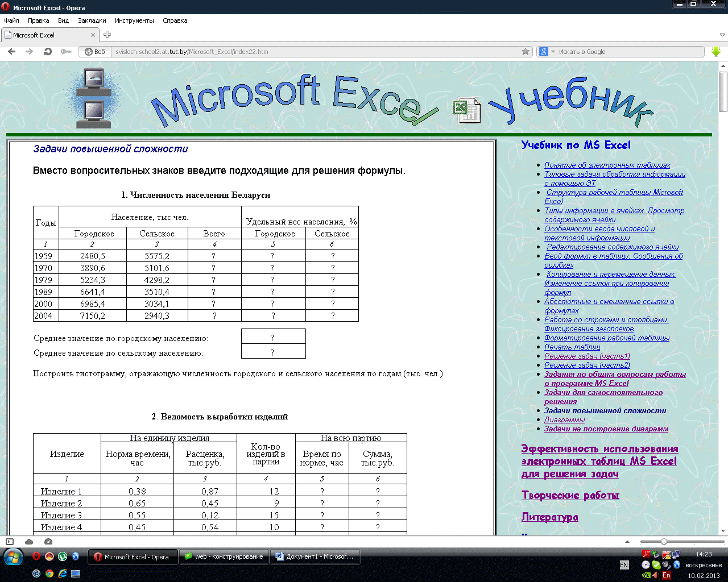Open link Форматирование рабочей таблицы
The height and width of the screenshot is (582, 728).
pos(607,338)
